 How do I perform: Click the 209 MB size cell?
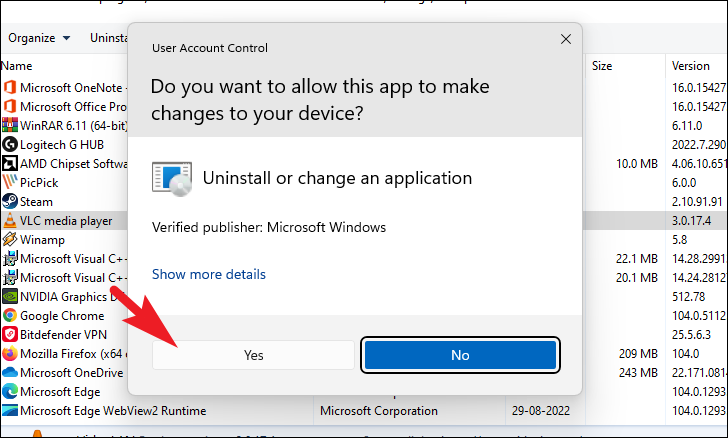(638, 354)
